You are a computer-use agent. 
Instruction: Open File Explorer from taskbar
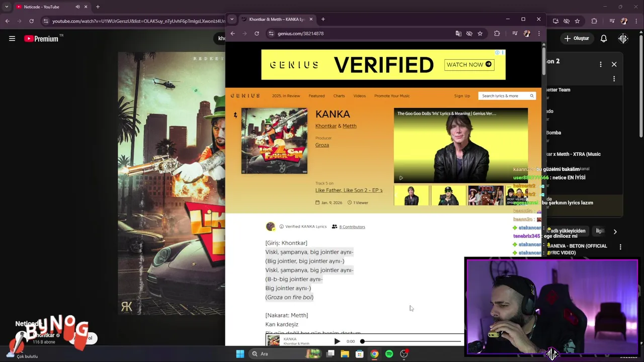[x=345, y=354]
